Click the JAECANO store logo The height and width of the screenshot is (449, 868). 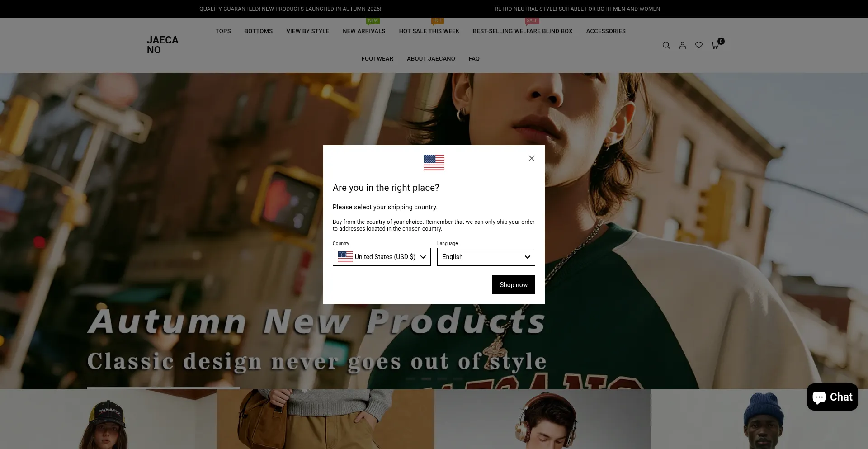pos(163,45)
